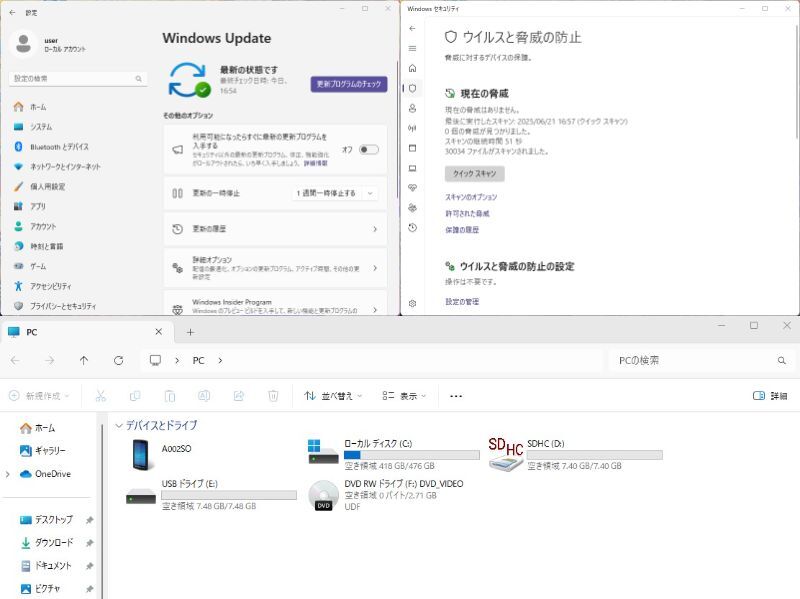Add a new tab in File Explorer
The image size is (800, 599).
tap(190, 332)
